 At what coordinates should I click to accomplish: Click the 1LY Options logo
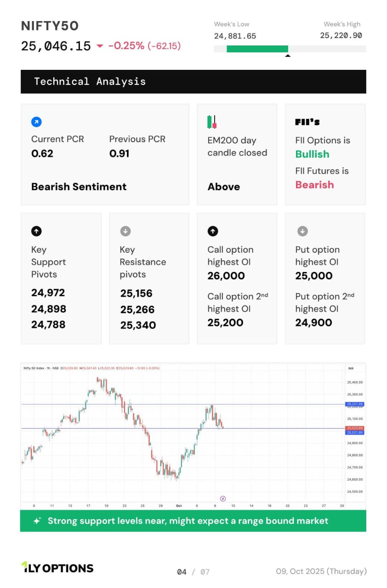coord(57,568)
